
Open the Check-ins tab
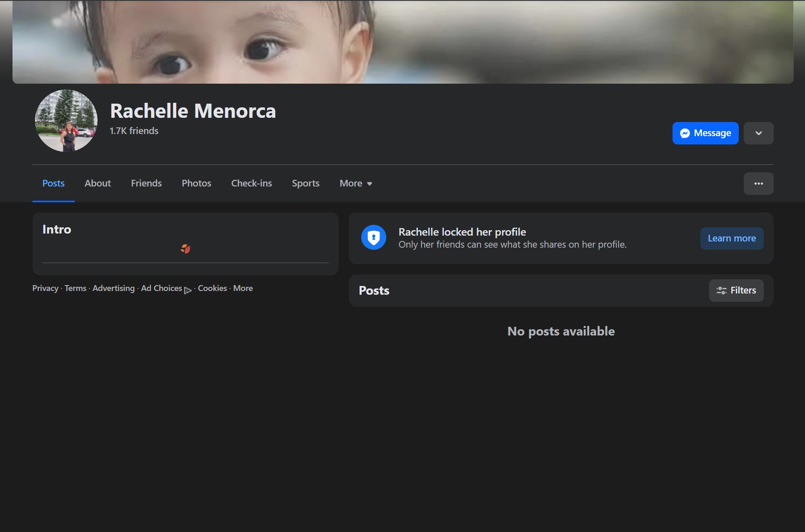point(251,183)
